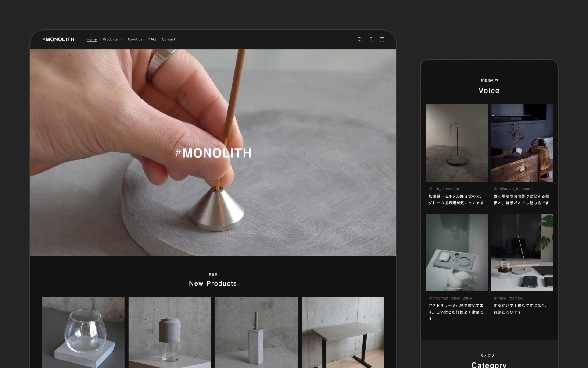View @misa_room24's incense desk photo
This screenshot has width=588, height=368.
pyautogui.click(x=522, y=252)
